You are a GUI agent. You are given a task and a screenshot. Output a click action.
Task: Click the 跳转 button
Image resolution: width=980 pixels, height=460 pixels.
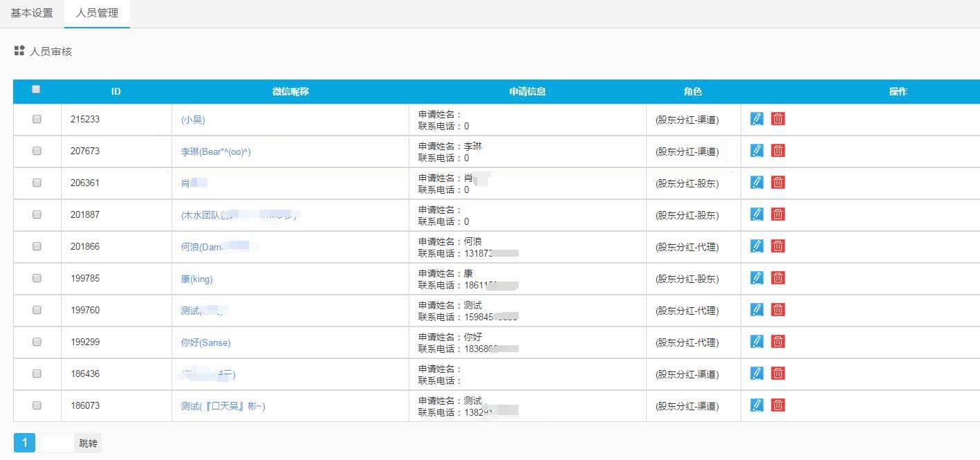[86, 443]
